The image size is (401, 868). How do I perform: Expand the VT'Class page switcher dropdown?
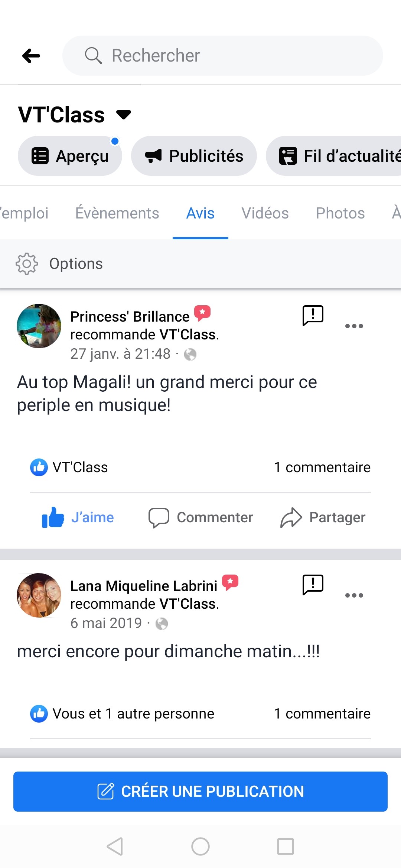(x=124, y=114)
